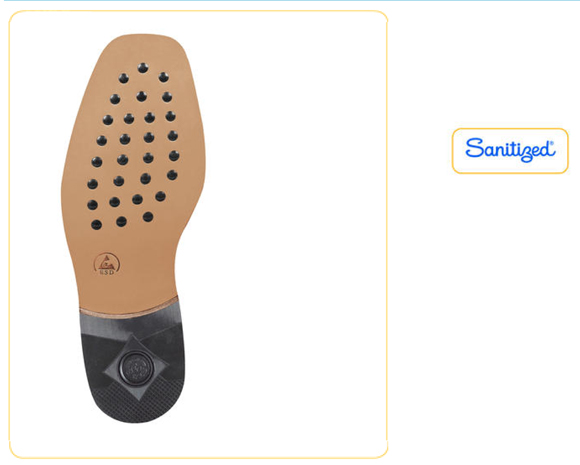
Task: Click the ESD symbol stamped on sole
Action: tap(107, 263)
